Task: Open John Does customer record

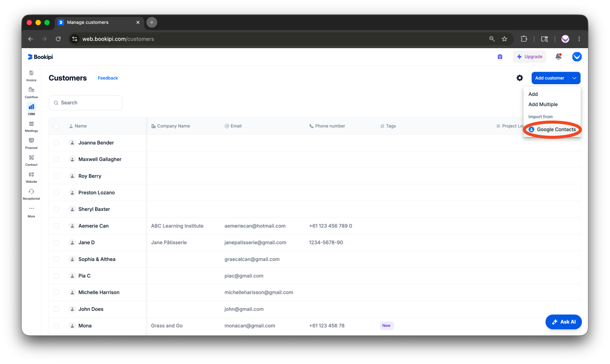Action: pyautogui.click(x=91, y=309)
